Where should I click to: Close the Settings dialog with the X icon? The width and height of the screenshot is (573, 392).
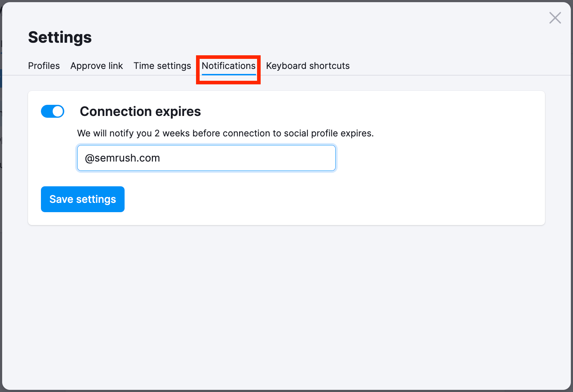(555, 18)
